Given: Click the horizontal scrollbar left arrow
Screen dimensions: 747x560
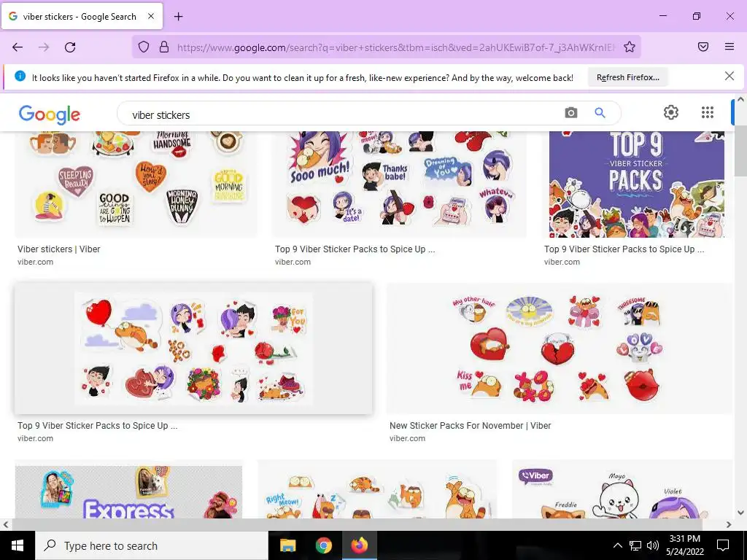Looking at the screenshot, I should coord(6,524).
